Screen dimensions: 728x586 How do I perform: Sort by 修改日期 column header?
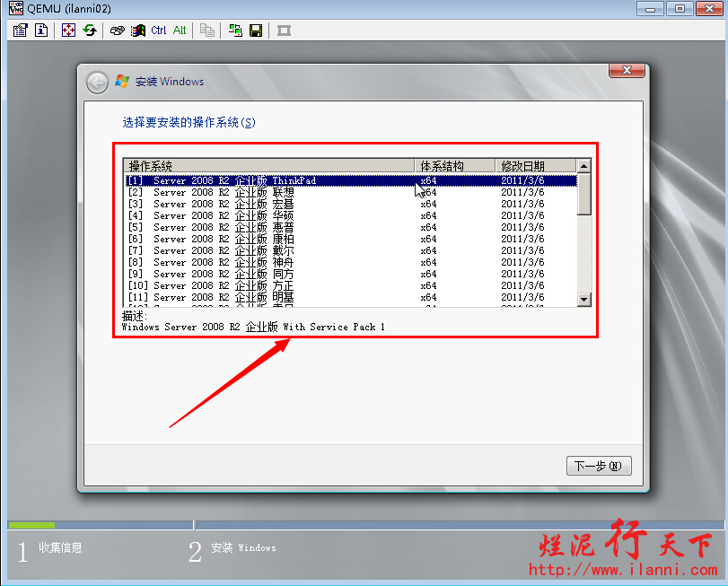534,166
